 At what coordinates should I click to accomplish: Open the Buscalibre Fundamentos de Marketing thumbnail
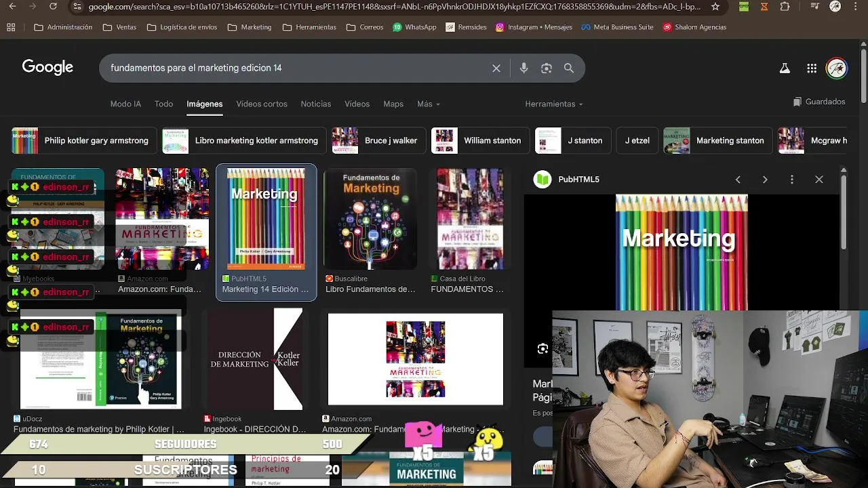[x=370, y=218]
